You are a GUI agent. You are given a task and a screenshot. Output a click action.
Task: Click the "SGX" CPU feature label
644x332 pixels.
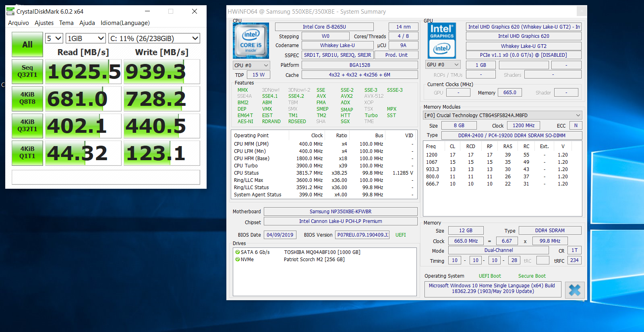point(345,122)
